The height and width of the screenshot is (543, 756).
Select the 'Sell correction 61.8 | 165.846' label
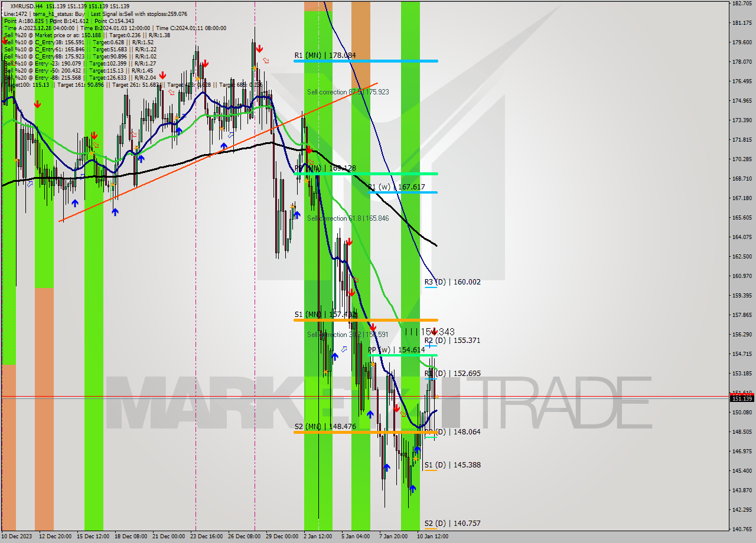(x=348, y=218)
